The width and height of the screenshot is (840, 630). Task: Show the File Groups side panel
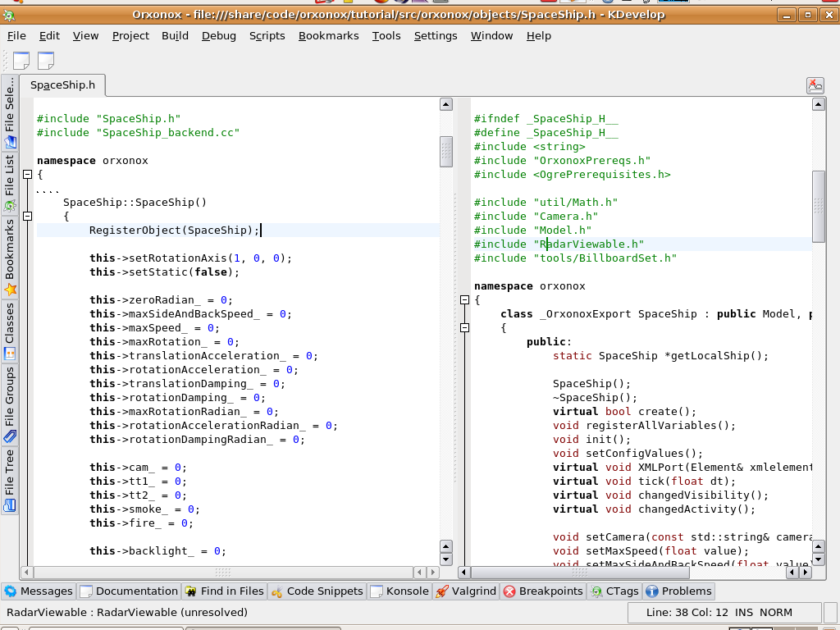point(10,404)
